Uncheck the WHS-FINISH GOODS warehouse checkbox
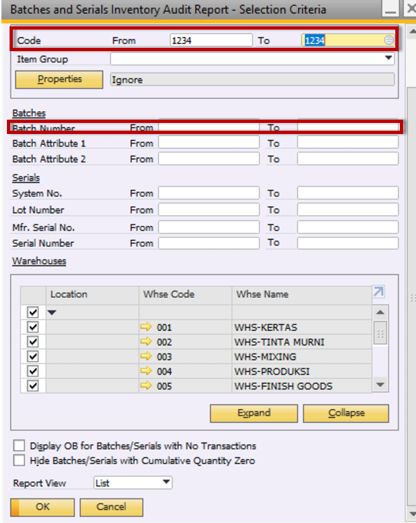This screenshot has height=523, width=416. [33, 386]
